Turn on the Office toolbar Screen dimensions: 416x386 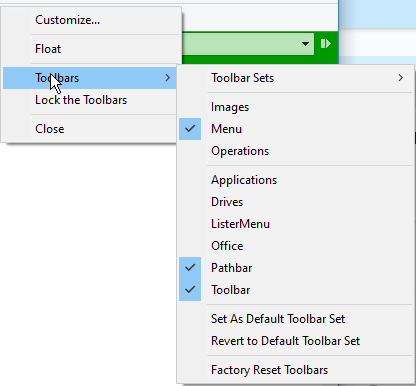[296, 246]
